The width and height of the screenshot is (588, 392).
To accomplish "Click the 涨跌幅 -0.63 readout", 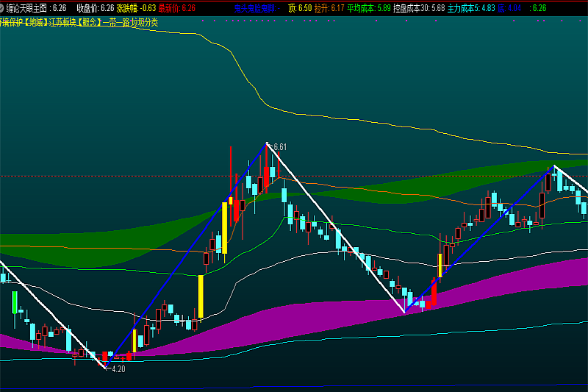I will pyautogui.click(x=135, y=8).
